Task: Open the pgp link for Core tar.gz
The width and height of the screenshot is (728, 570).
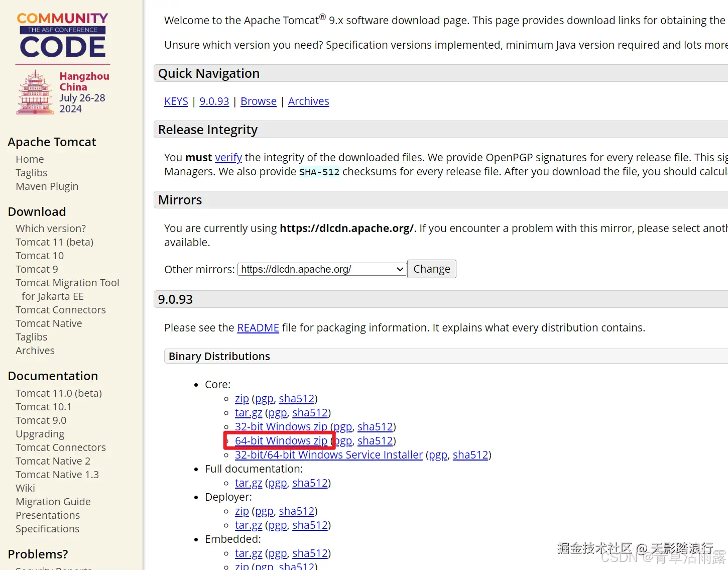Action: pos(278,413)
